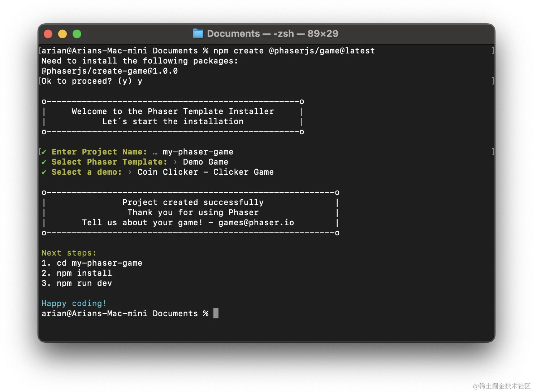Click the 'Happy coding!' text
This screenshot has width=533, height=392.
(x=74, y=304)
